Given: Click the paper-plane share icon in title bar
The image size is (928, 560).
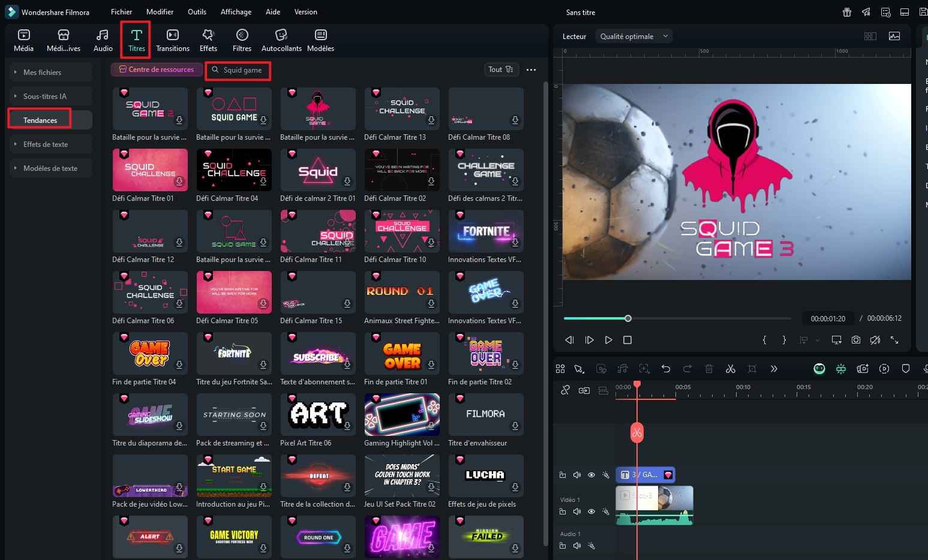Looking at the screenshot, I should (866, 12).
